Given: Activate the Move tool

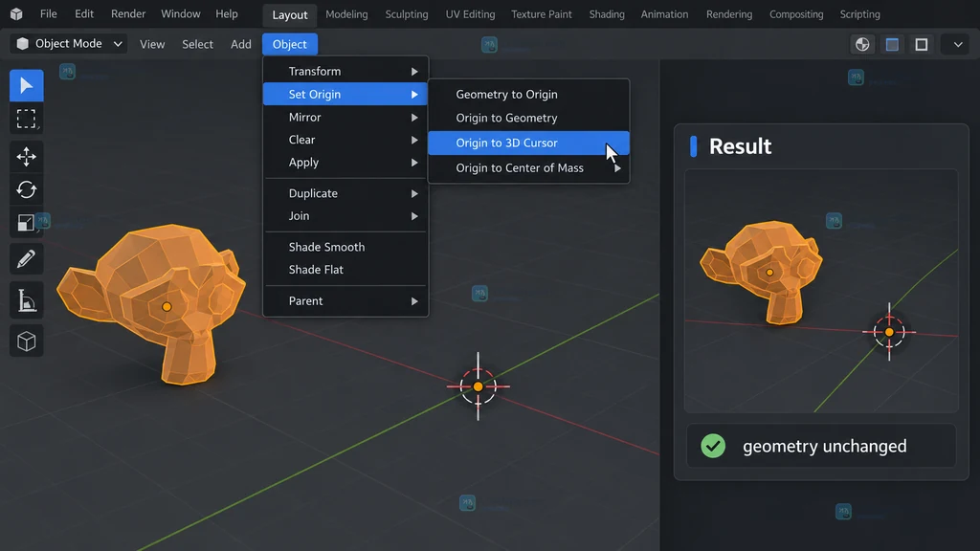Looking at the screenshot, I should tap(26, 156).
